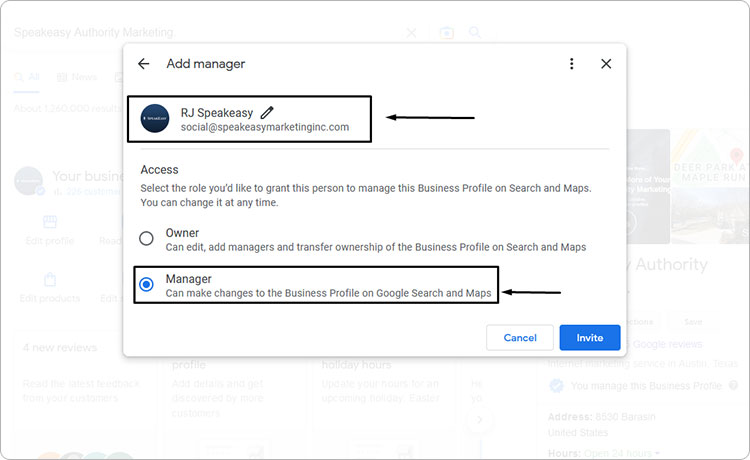This screenshot has height=460, width=750.
Task: Select the Manager role radio button
Action: click(146, 285)
